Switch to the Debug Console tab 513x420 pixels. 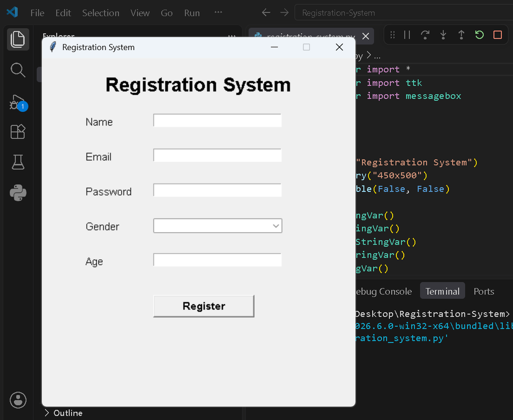[384, 291]
